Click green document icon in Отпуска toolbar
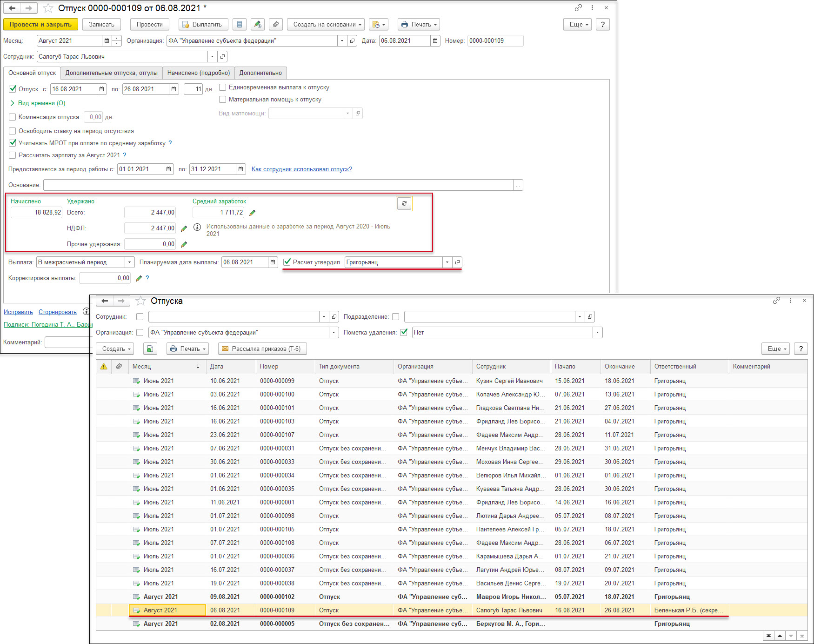 coord(150,349)
